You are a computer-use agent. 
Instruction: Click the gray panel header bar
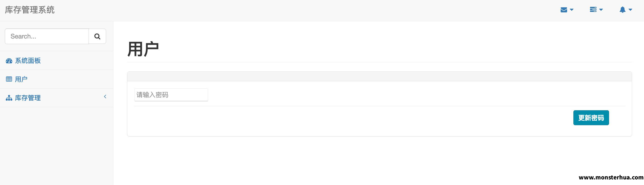tap(379, 77)
